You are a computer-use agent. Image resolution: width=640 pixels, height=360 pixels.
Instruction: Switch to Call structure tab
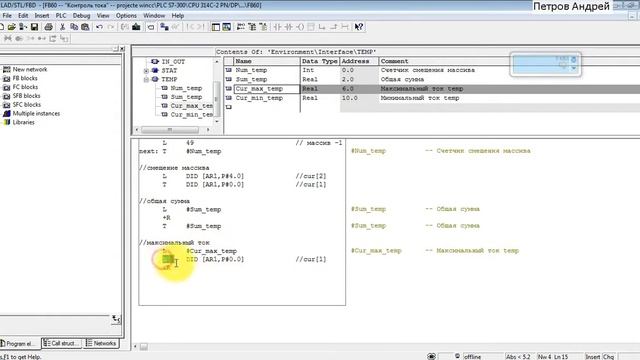click(62, 343)
